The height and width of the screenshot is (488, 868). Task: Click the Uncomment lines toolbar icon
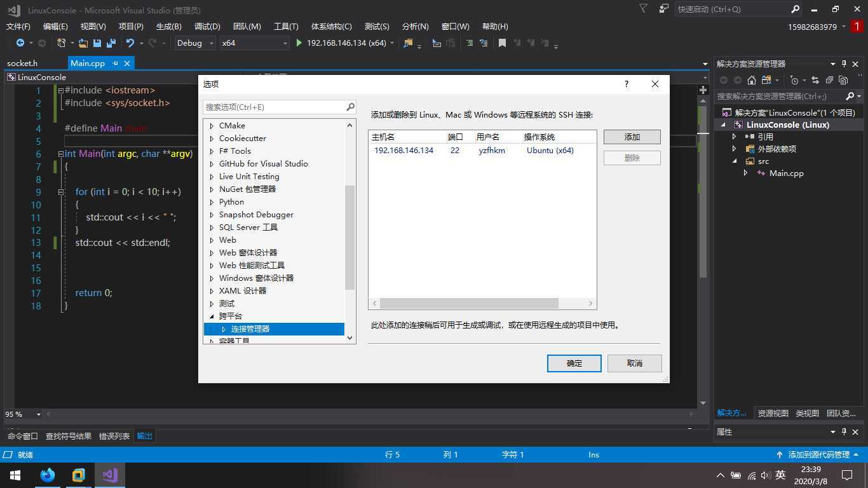[x=484, y=43]
